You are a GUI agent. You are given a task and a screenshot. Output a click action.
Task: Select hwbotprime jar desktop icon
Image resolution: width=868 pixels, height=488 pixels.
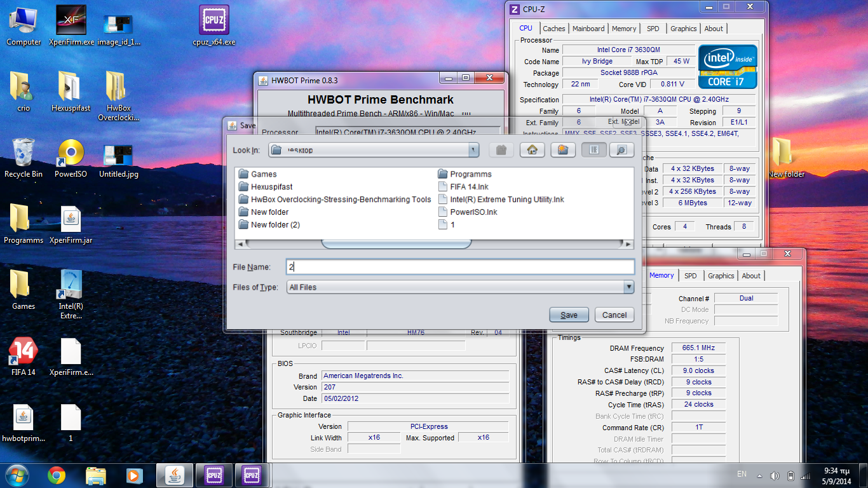pos(24,422)
